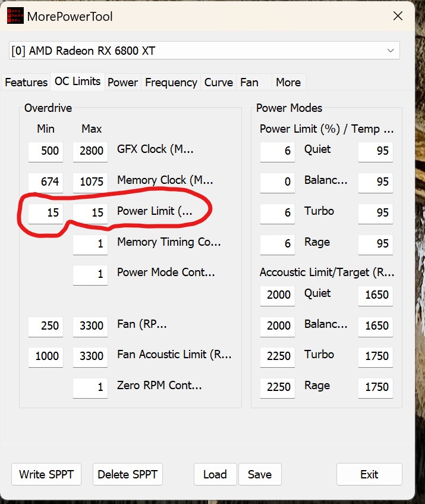
Task: Edit the Balanced power limit percent field
Action: [278, 181]
